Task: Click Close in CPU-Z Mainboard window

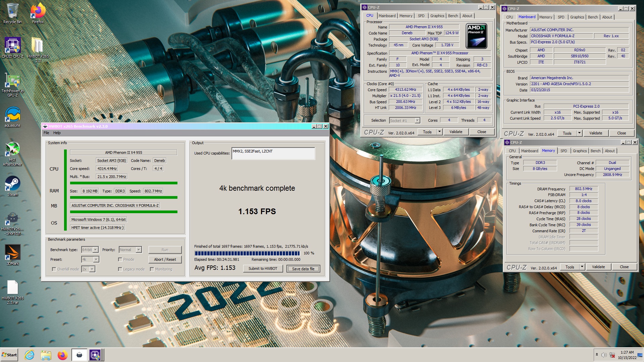Action: [622, 133]
